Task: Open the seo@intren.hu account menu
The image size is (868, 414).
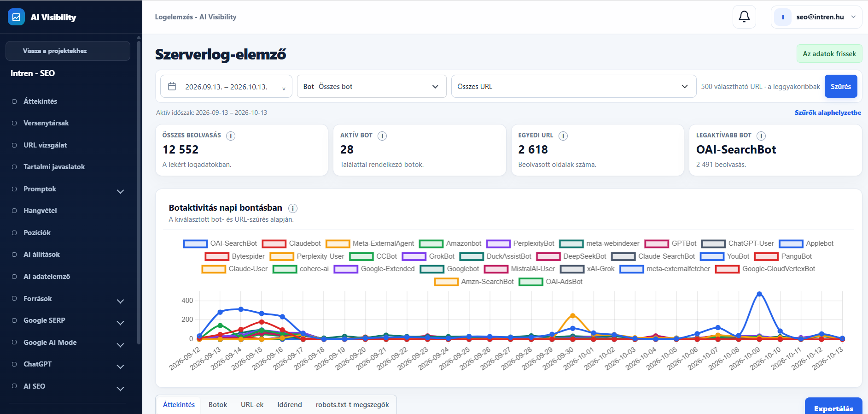Action: [x=816, y=17]
